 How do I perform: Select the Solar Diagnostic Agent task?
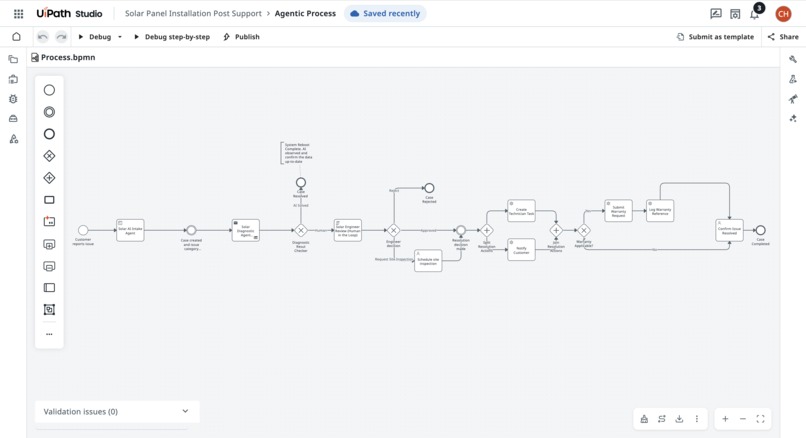coord(246,230)
